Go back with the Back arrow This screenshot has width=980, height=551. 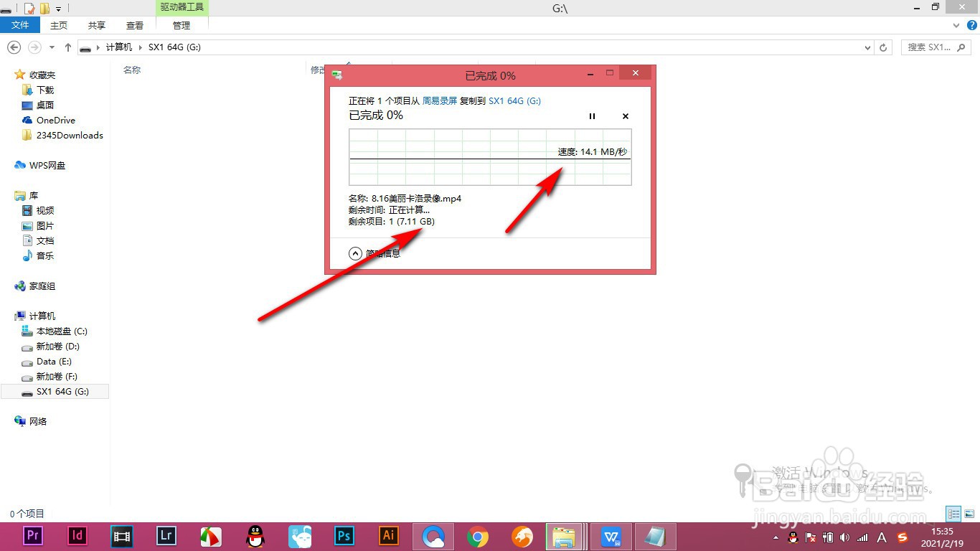14,47
